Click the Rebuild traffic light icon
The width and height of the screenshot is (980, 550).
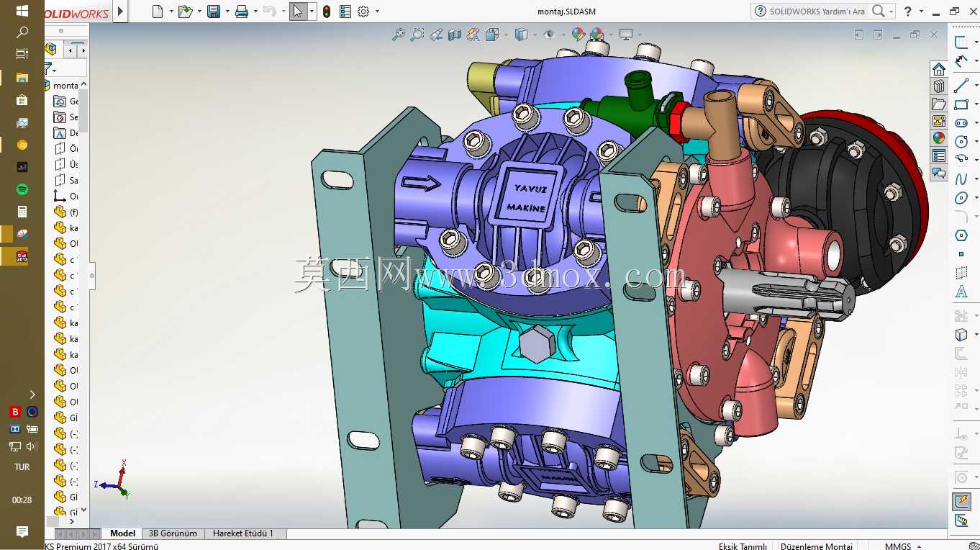pyautogui.click(x=327, y=12)
